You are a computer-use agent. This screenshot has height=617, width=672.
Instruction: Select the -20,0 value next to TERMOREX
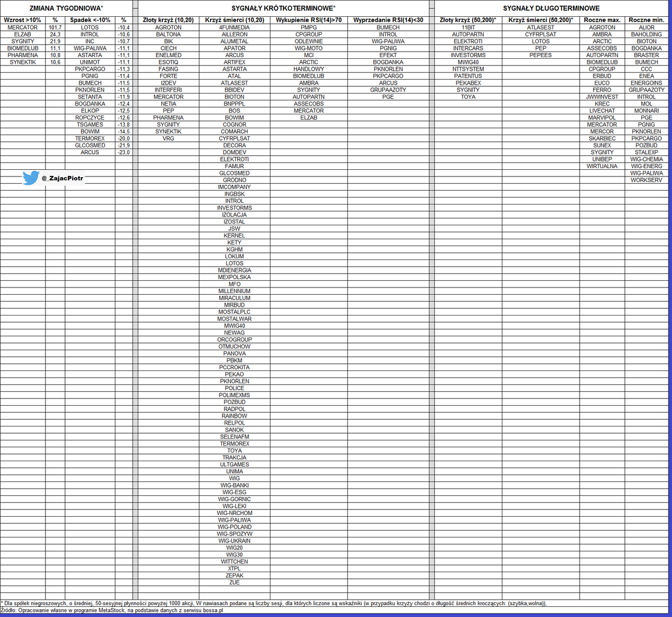click(x=124, y=138)
